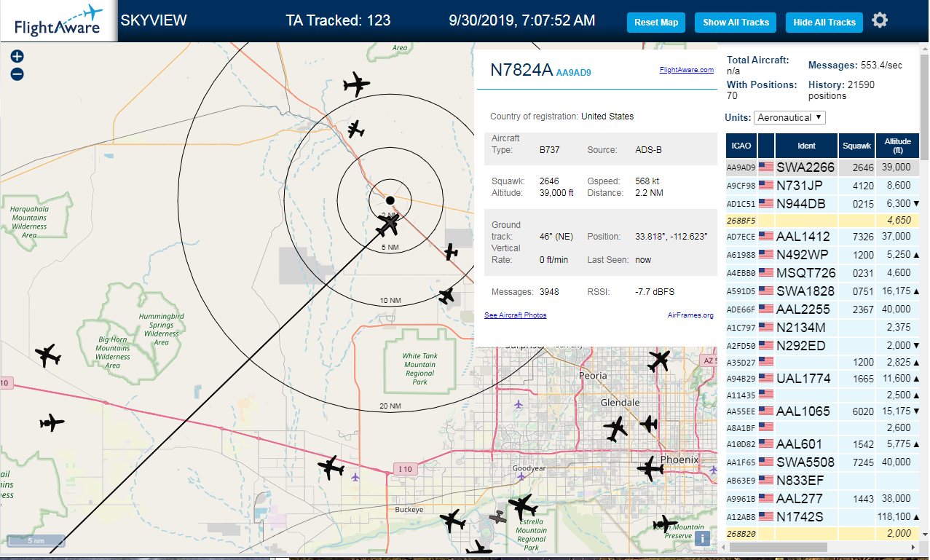Sort table by Squawk column
The width and height of the screenshot is (930, 560).
pos(856,146)
